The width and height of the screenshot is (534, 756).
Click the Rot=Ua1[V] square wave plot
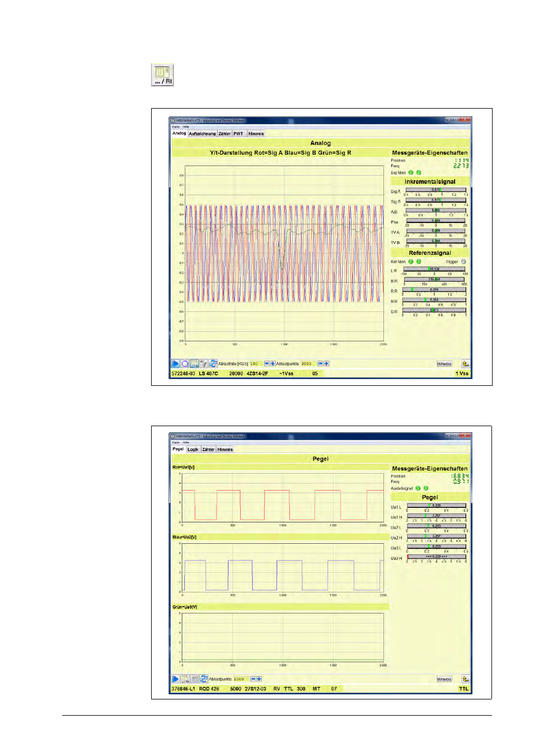(283, 497)
